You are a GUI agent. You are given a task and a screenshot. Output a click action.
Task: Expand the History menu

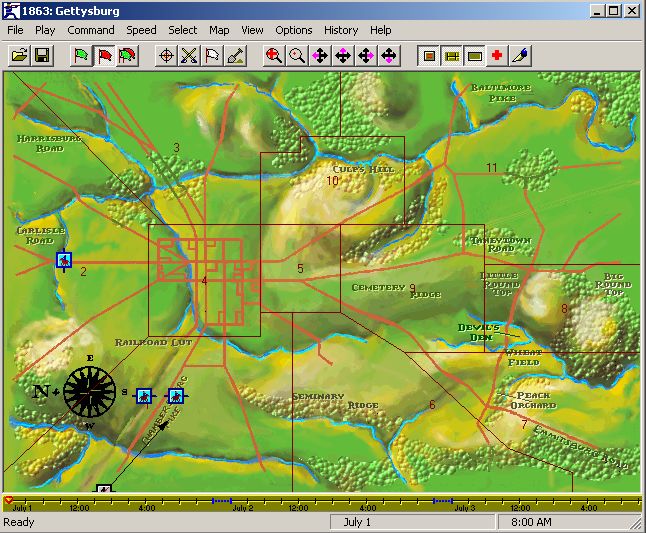click(341, 30)
